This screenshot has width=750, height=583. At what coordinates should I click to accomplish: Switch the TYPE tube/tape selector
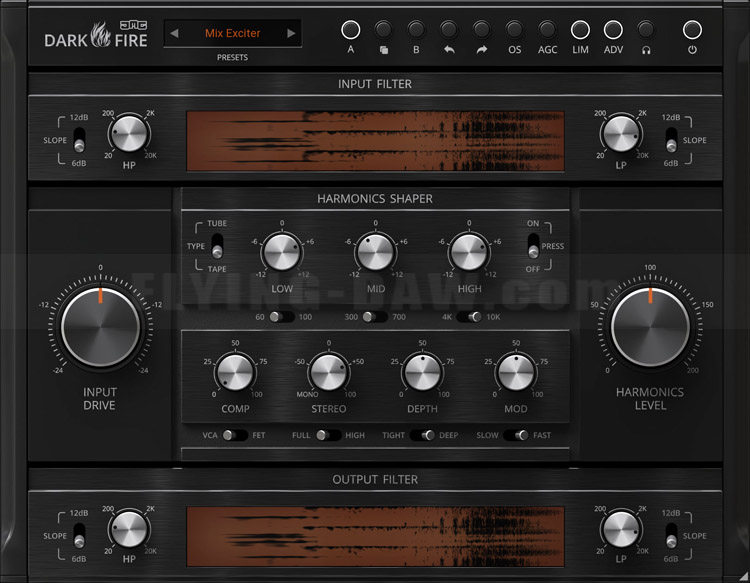coord(217,246)
